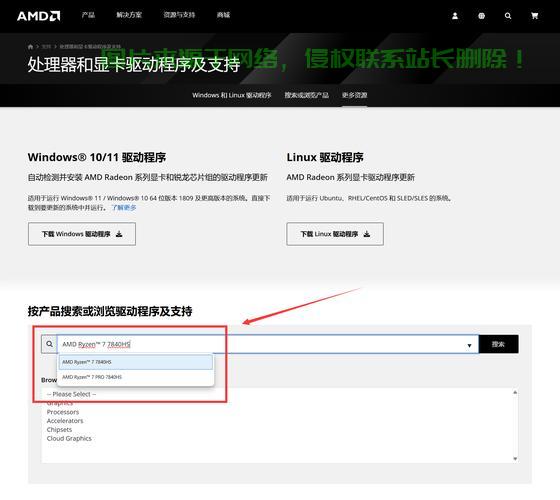Click the home breadcrumb icon
Screen dimensions: 560x500
(x=30, y=47)
